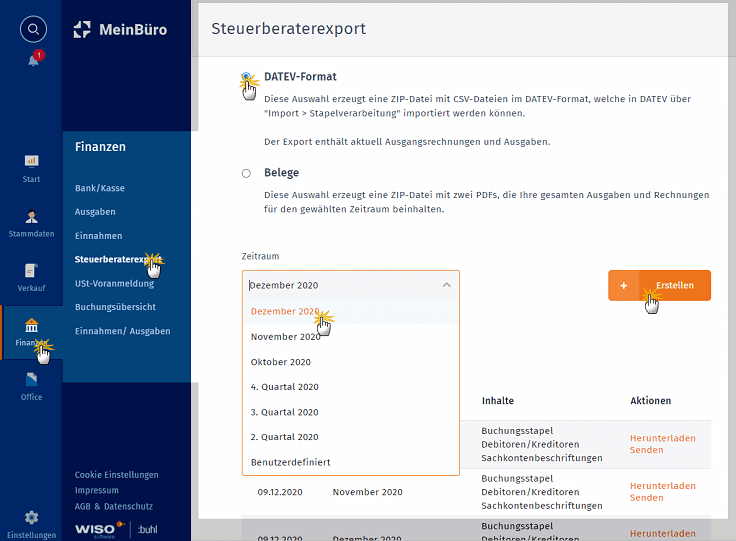The height and width of the screenshot is (541, 736).
Task: Choose 4. Quartal 2020 option
Action: click(351, 387)
